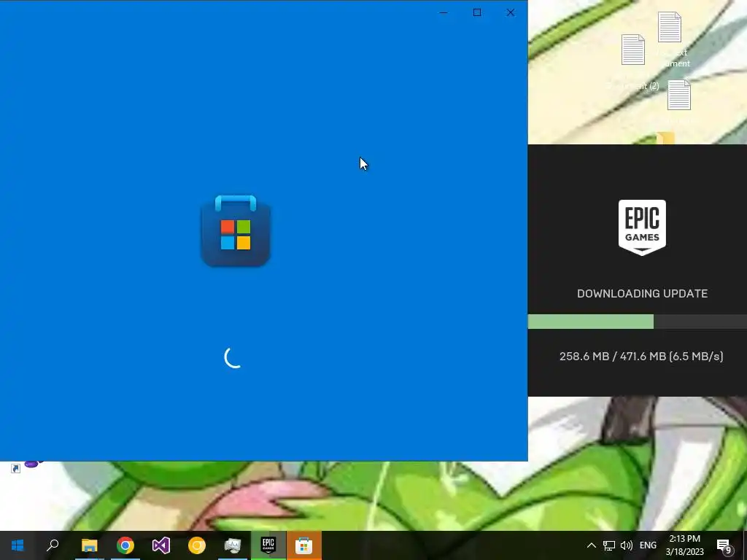Launch Google Chrome from the taskbar
This screenshot has width=747, height=560.
(125, 545)
